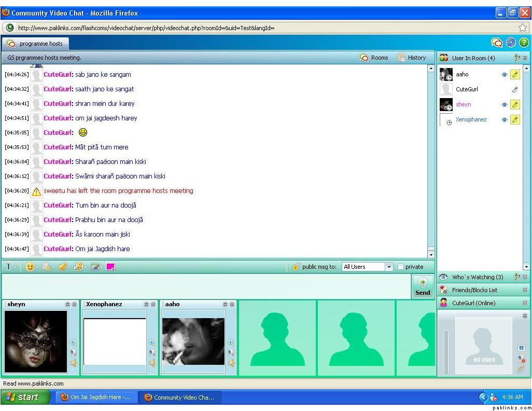Click the speaker icon on sheyn's video
This screenshot has width=532, height=411.
[73, 363]
